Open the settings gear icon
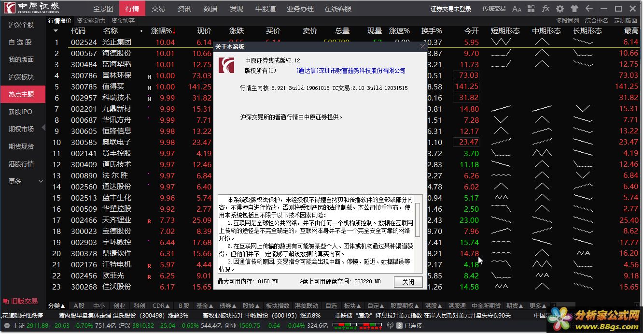The height and width of the screenshot is (334, 644). click(560, 9)
